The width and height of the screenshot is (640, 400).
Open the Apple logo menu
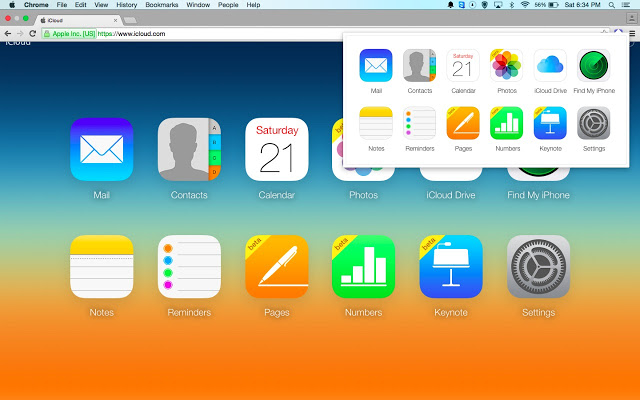tap(12, 5)
